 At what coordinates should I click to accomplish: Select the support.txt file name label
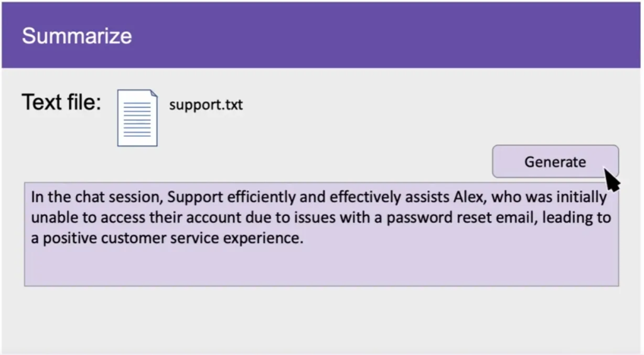(x=206, y=104)
